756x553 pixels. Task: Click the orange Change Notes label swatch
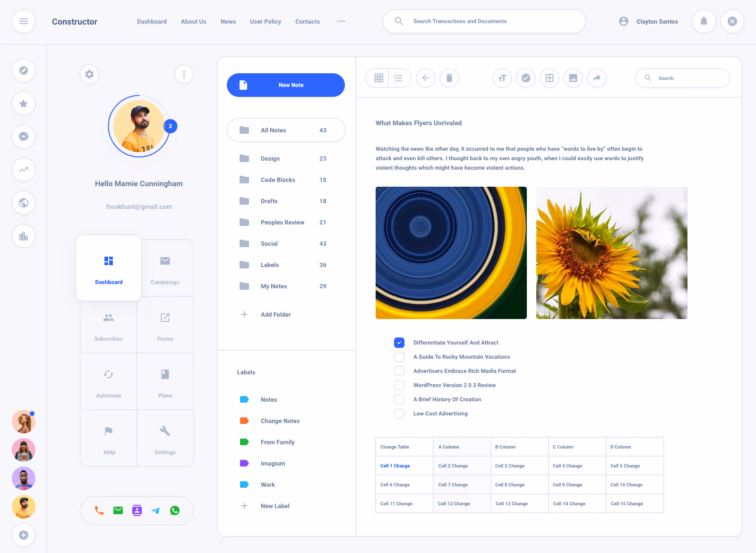tap(244, 421)
